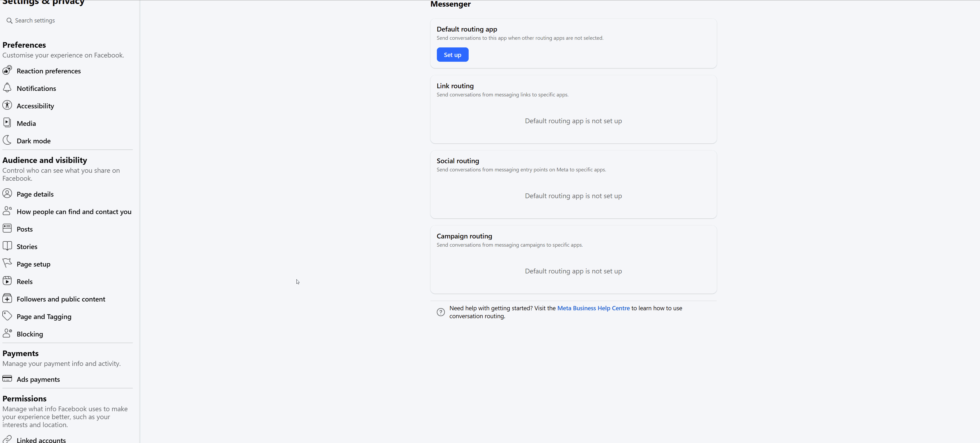
Task: Click the Page and Tagging tag icon
Action: pyautogui.click(x=7, y=316)
